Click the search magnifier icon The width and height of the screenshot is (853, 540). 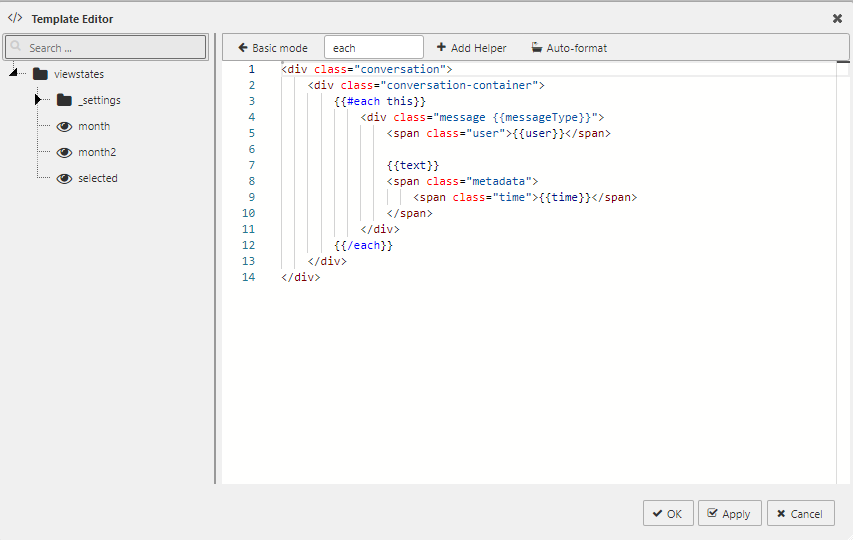point(17,47)
